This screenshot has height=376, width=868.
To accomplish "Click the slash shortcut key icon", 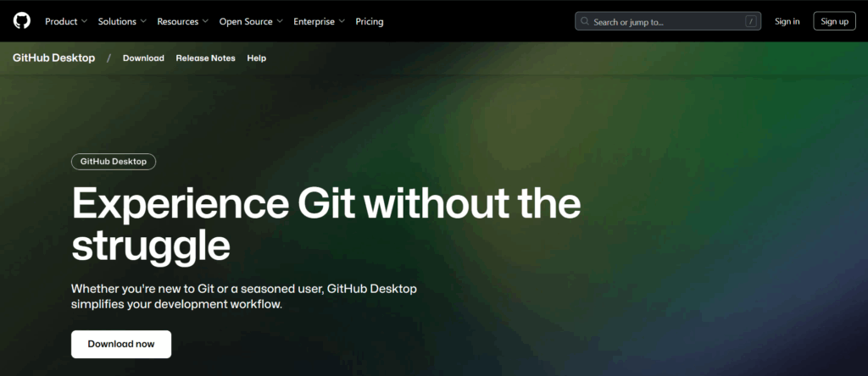I will (x=750, y=21).
